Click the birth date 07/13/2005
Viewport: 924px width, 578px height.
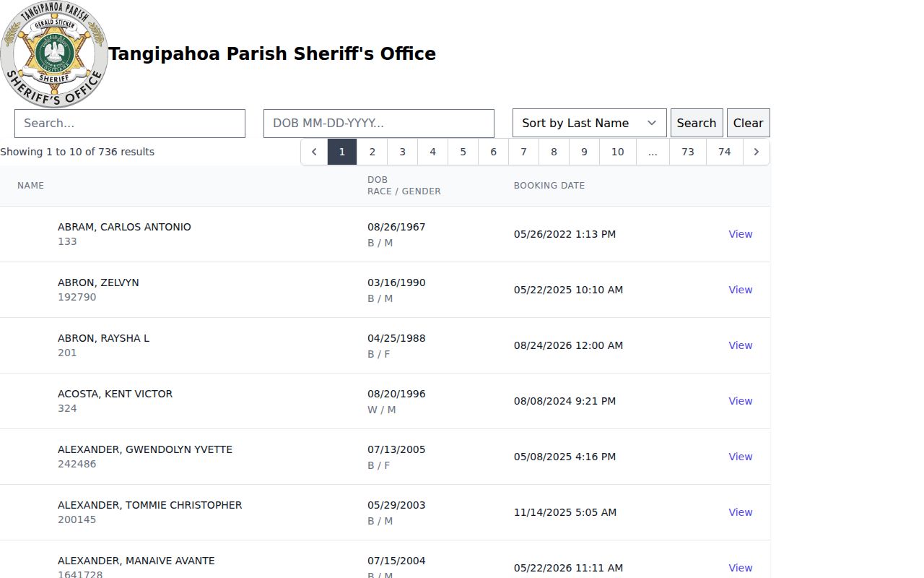click(x=396, y=449)
